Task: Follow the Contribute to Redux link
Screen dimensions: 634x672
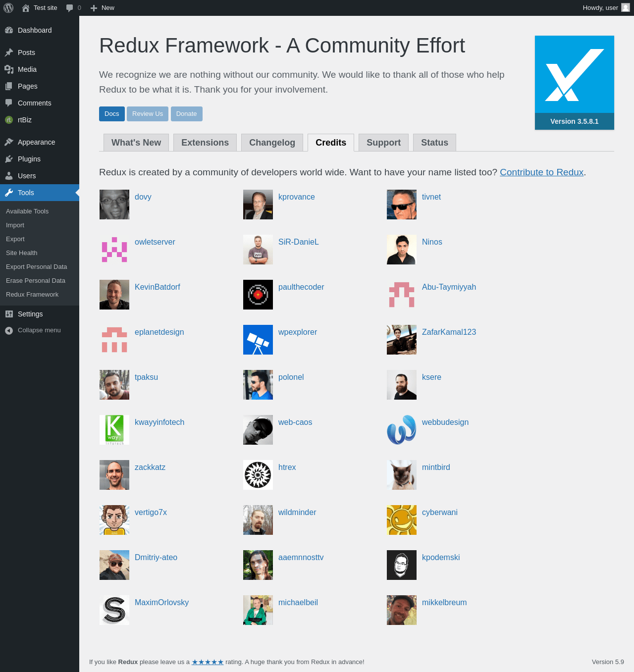Action: click(x=541, y=172)
